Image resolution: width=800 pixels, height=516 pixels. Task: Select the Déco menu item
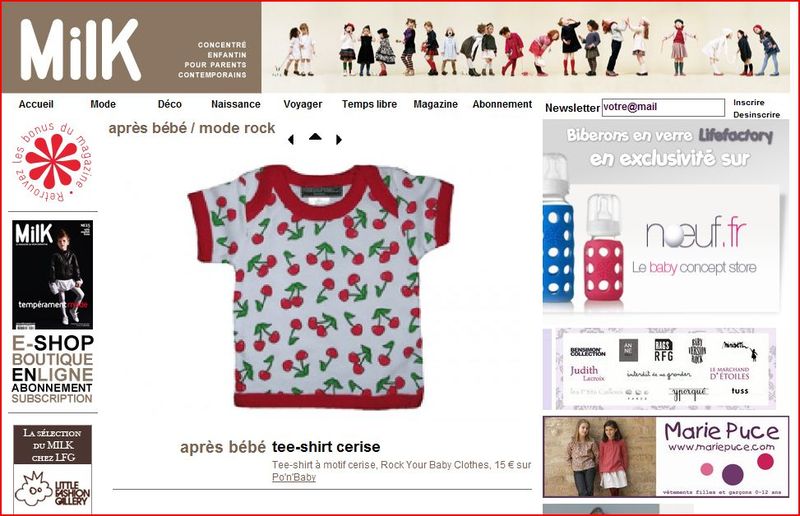pyautogui.click(x=169, y=104)
